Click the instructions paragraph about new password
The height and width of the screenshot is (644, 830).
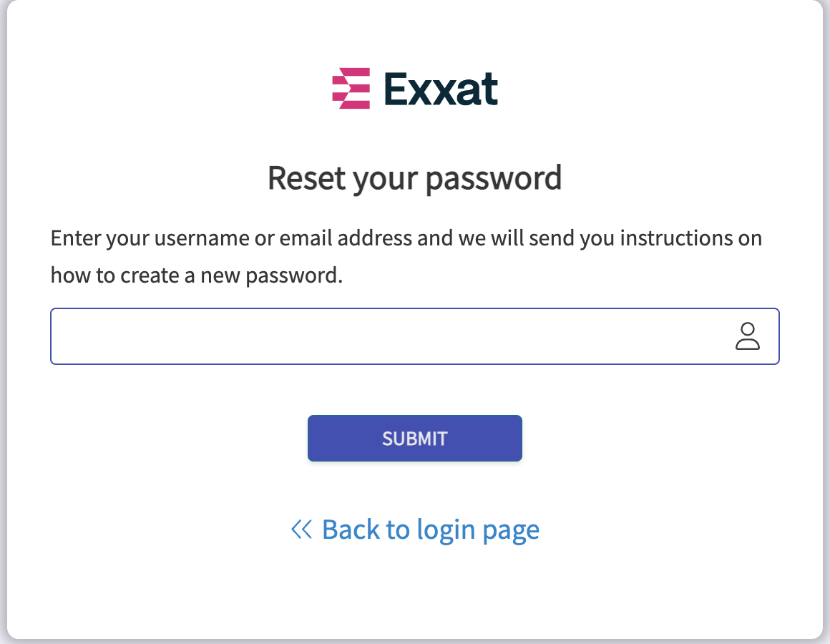(406, 257)
